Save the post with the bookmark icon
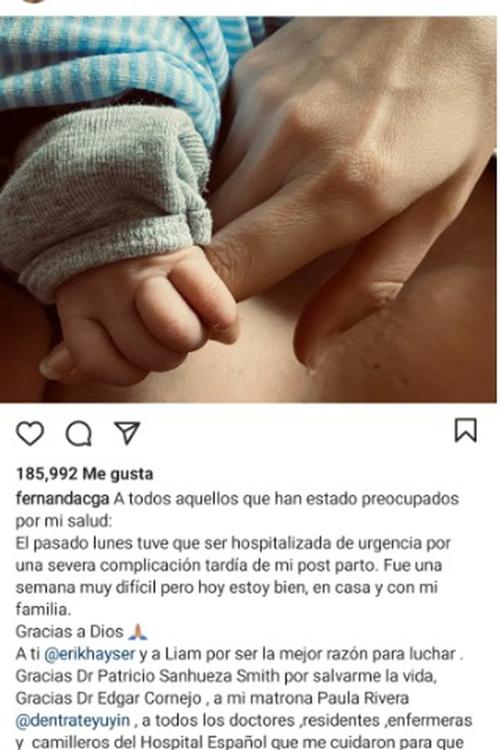This screenshot has height=750, width=500. tap(466, 430)
